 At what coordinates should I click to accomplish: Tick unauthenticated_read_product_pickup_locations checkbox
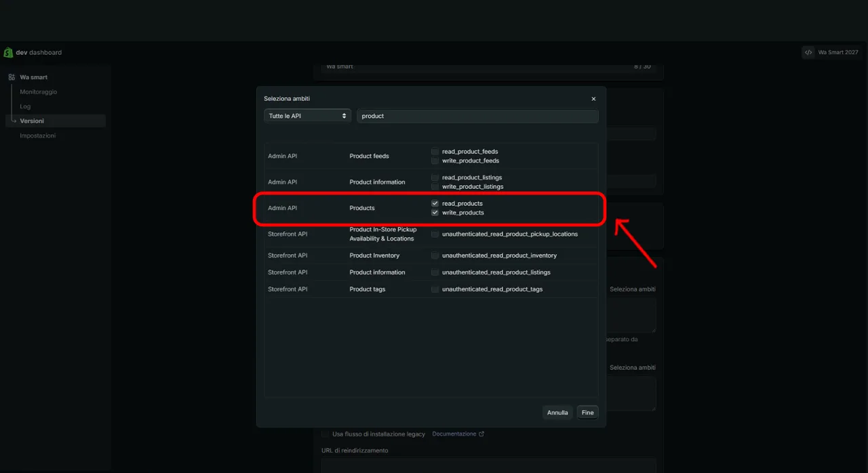coord(435,234)
